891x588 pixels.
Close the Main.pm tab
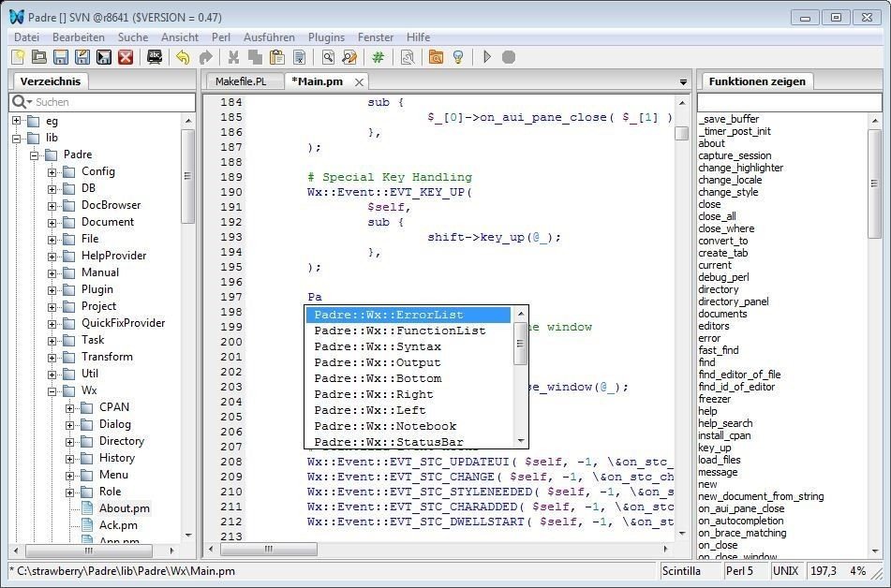pyautogui.click(x=359, y=82)
